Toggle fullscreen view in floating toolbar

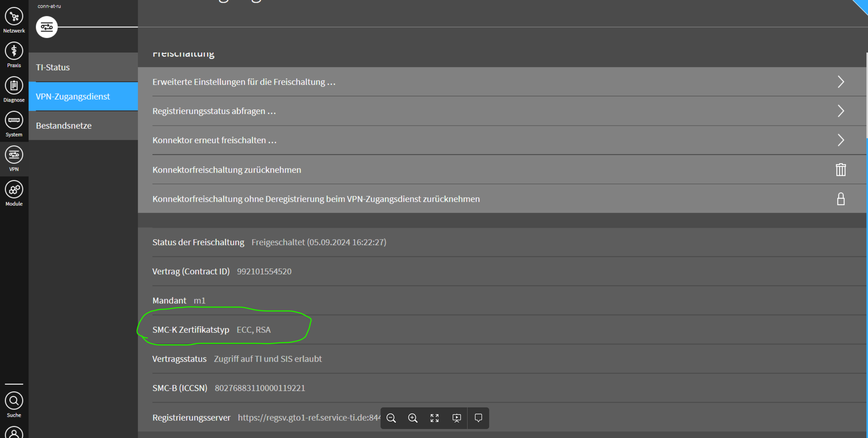coord(435,418)
